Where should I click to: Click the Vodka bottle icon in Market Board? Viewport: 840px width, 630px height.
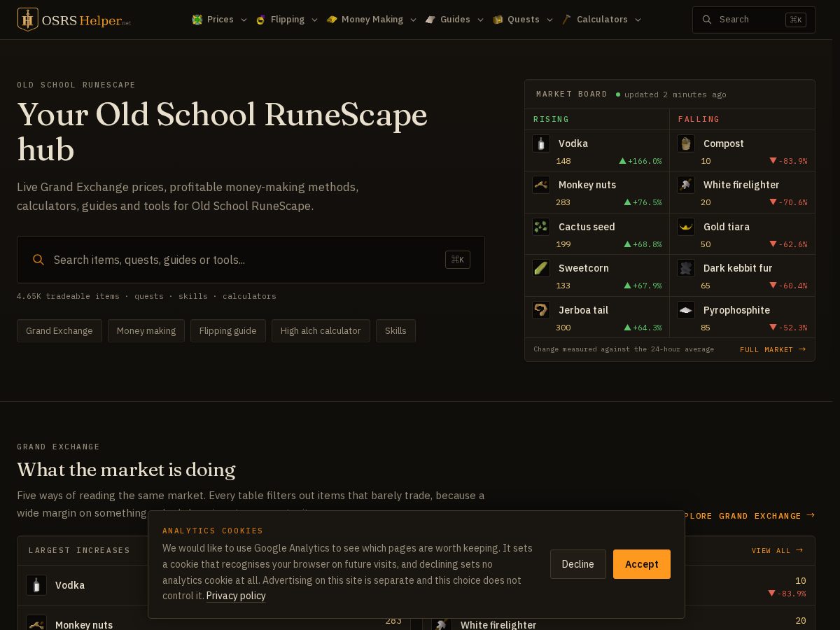point(541,143)
